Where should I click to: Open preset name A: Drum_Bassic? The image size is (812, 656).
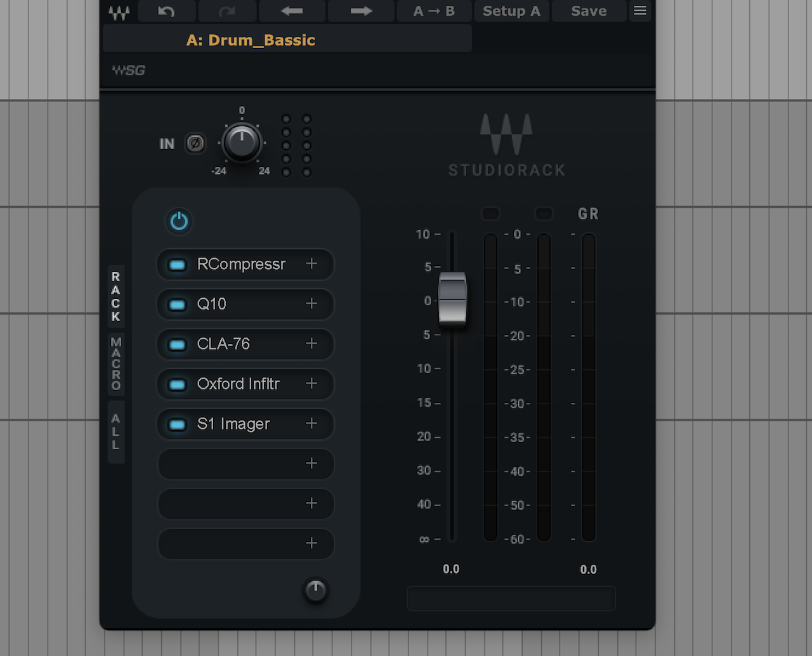287,39
